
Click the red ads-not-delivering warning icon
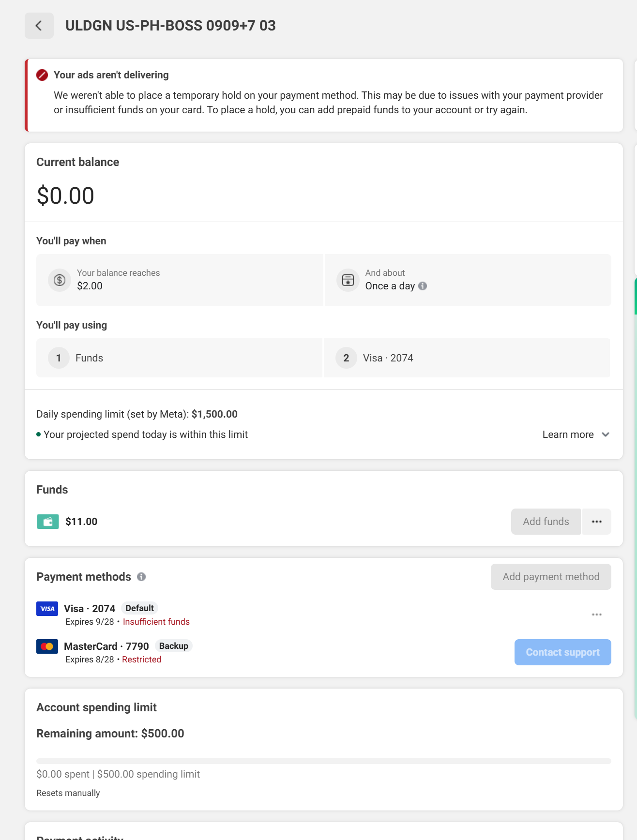(x=42, y=75)
